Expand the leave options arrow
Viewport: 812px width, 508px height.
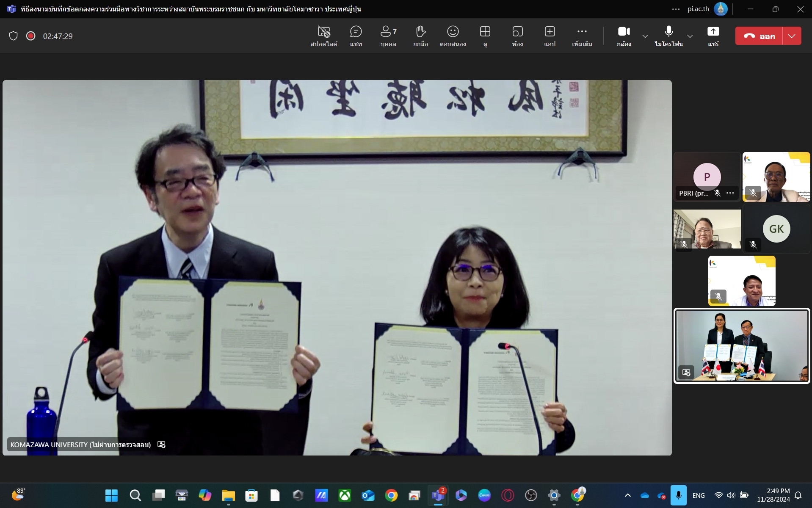(x=792, y=36)
